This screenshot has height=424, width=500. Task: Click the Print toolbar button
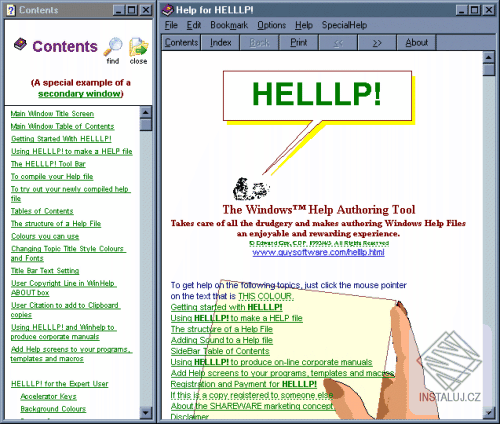299,43
